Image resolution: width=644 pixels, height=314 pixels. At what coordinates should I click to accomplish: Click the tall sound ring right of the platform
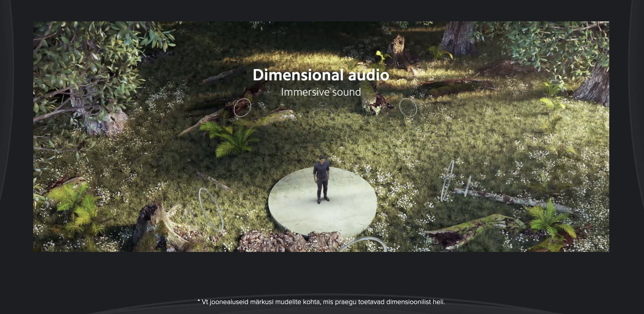tap(447, 181)
